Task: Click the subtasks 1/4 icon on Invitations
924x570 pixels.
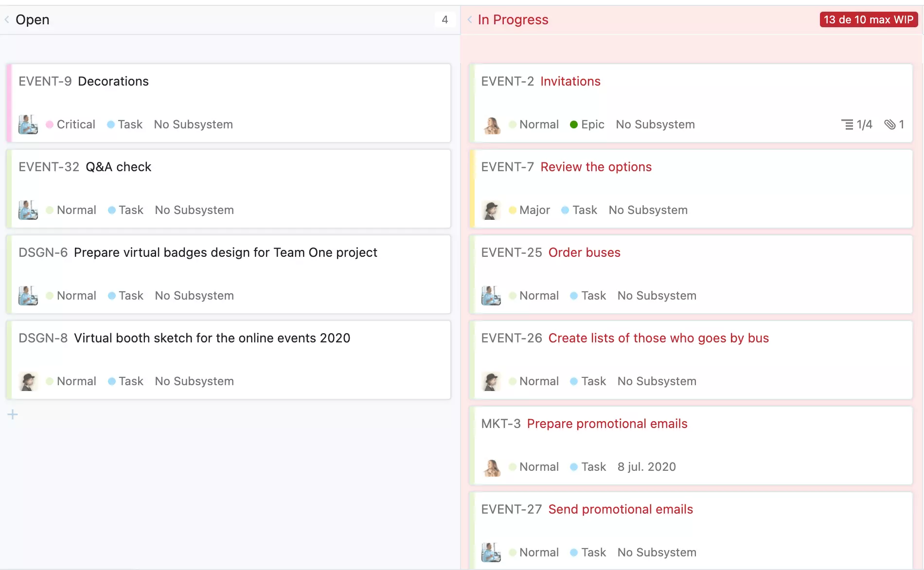Action: (x=856, y=125)
